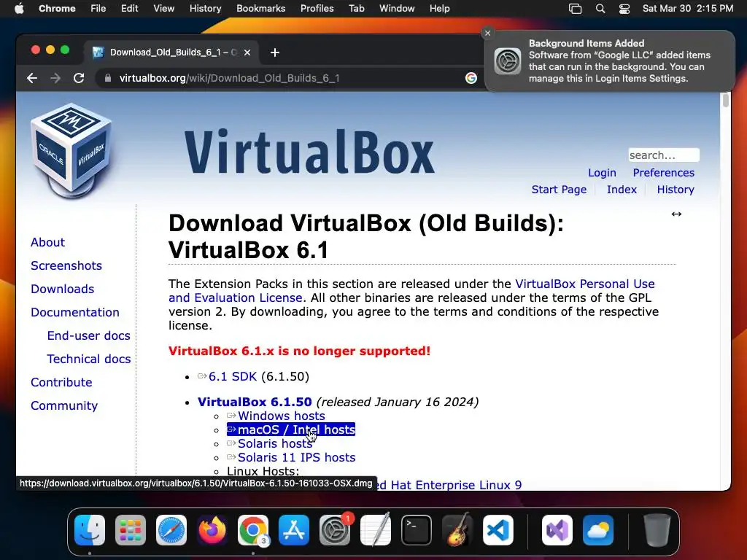
Task: Open the Window menu
Action: coord(397,9)
